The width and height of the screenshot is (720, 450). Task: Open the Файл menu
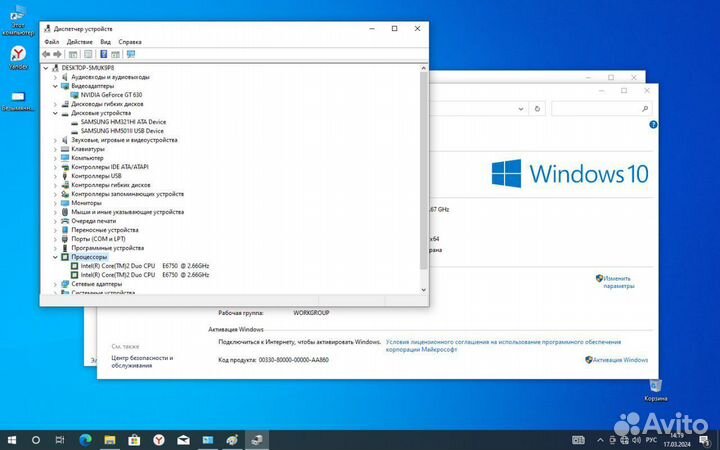[x=51, y=42]
